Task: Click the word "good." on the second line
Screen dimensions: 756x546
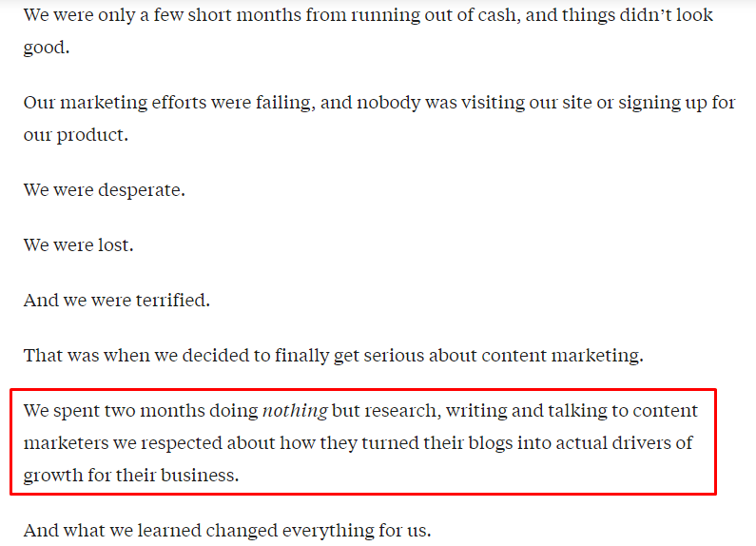Action: pos(47,49)
